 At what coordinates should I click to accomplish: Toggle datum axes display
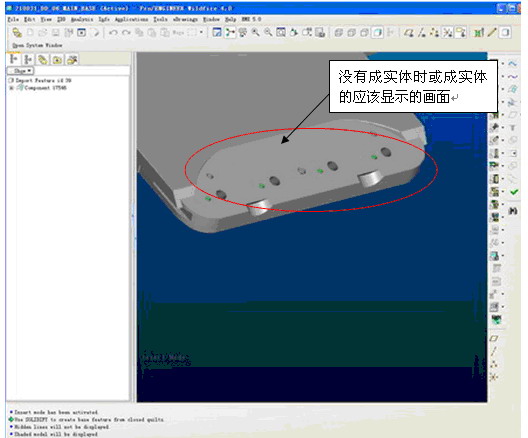click(x=422, y=32)
